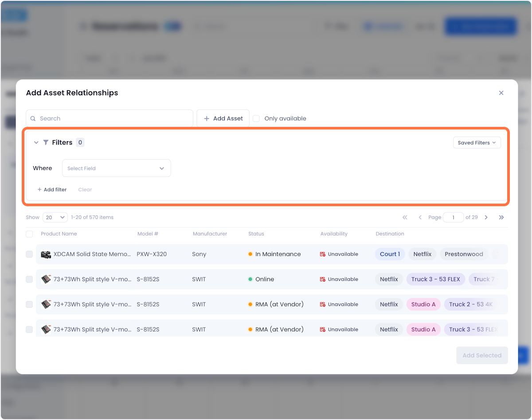
Task: Open the Show 20 items dropdown
Action: pos(55,217)
